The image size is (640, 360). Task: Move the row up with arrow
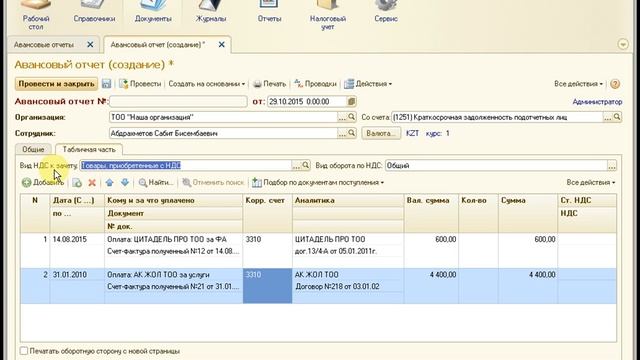click(109, 182)
